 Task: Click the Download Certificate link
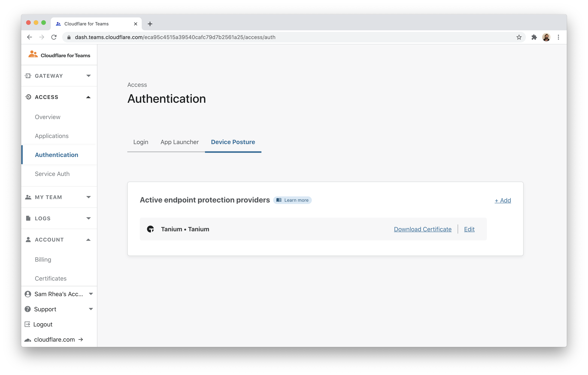click(422, 229)
